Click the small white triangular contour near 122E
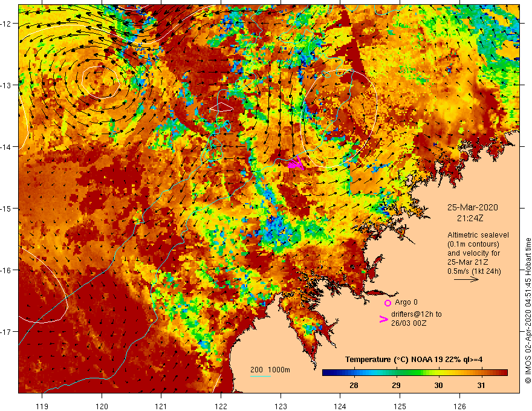 pos(221,107)
